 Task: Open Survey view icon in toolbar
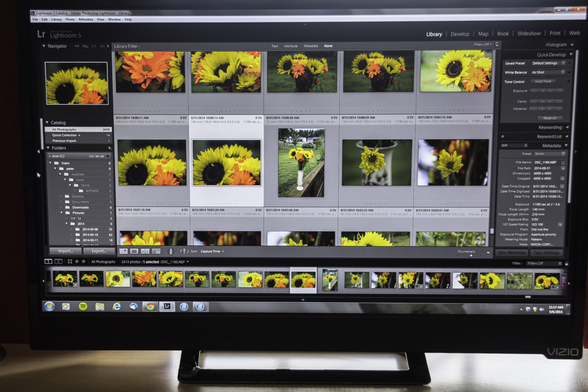pos(156,252)
